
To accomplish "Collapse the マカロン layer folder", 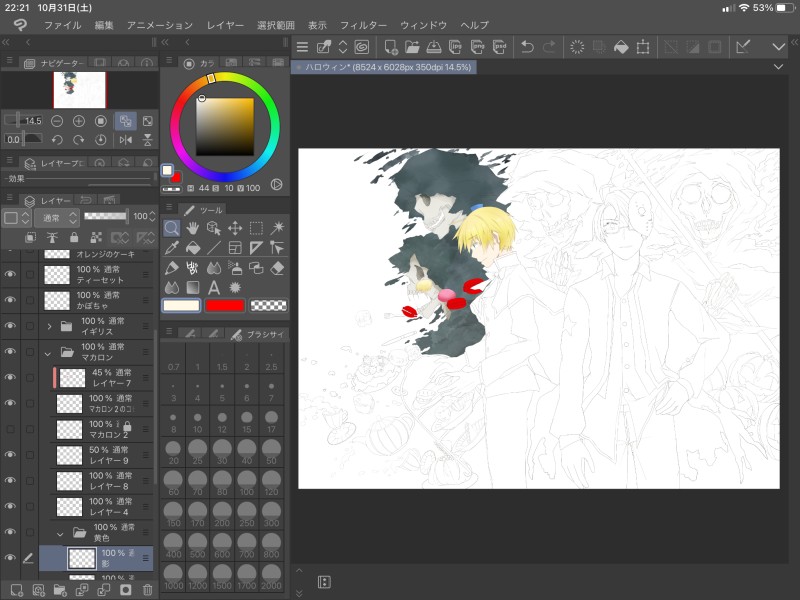I will tap(47, 352).
